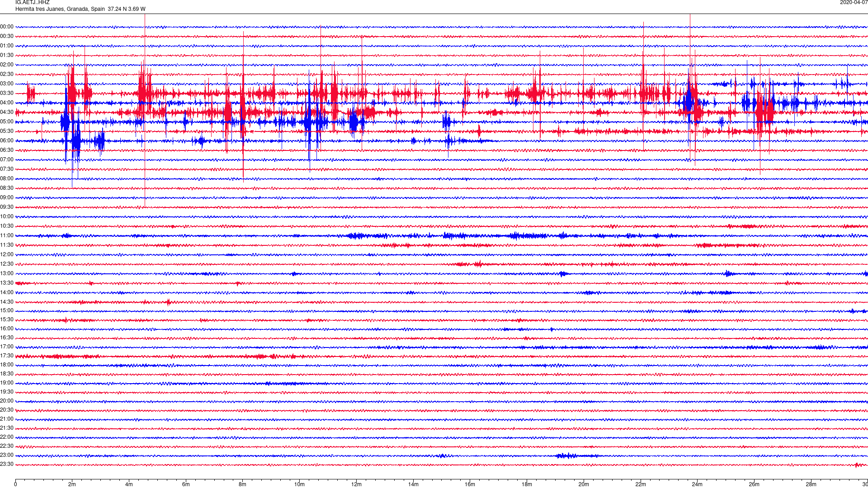
Task: Click the station code IG.AETJ..HHZ
Action: click(32, 2)
